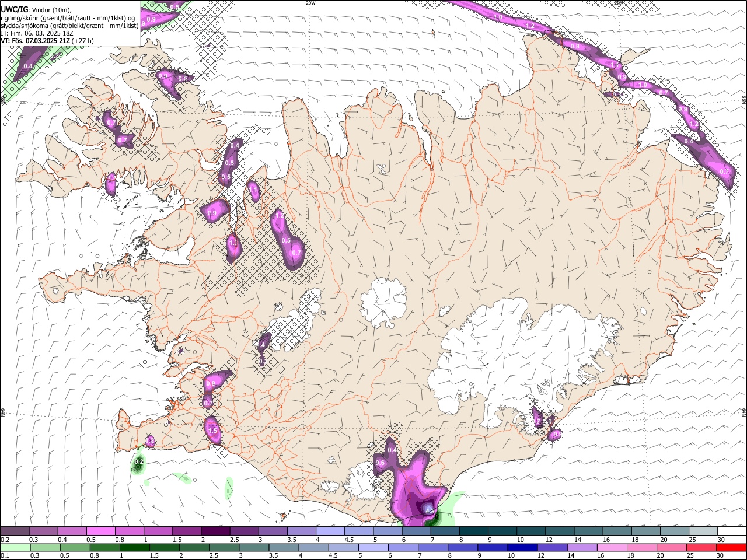Screen dimensions: 747x560
Task: Click the 1.5 precipitation value on the map
Action: 212,430
